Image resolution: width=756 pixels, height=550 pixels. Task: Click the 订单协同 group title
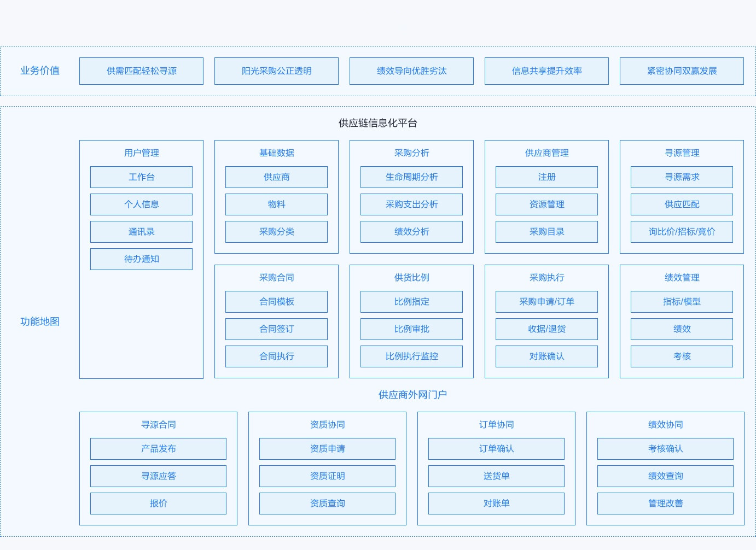(x=496, y=425)
